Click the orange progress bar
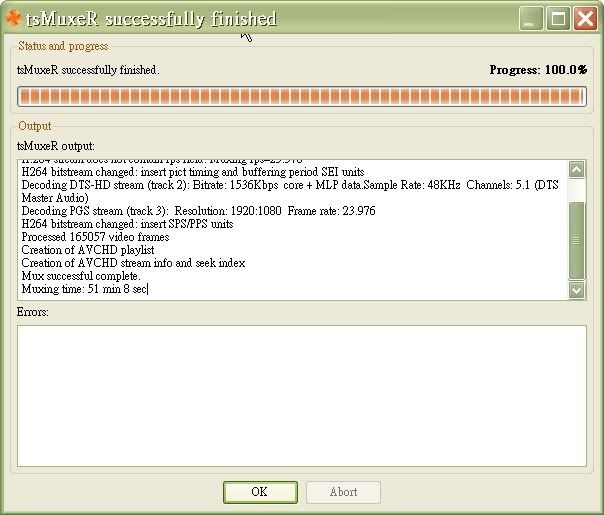 coord(302,97)
